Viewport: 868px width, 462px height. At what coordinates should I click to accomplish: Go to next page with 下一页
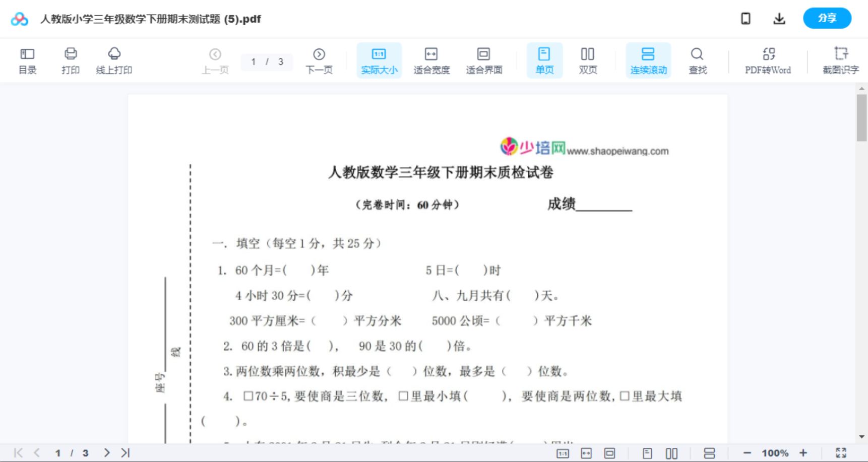(x=319, y=60)
